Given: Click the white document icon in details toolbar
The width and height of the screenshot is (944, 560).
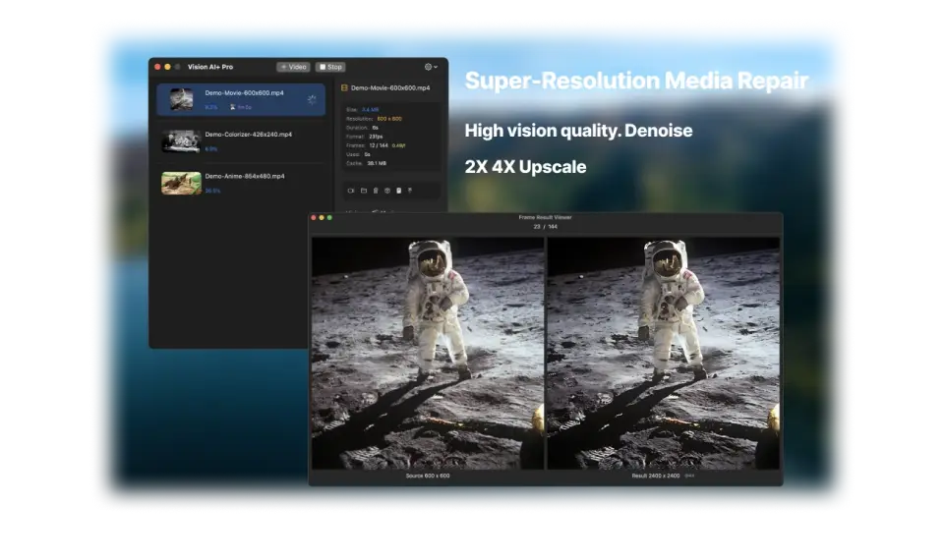Looking at the screenshot, I should click(x=398, y=191).
